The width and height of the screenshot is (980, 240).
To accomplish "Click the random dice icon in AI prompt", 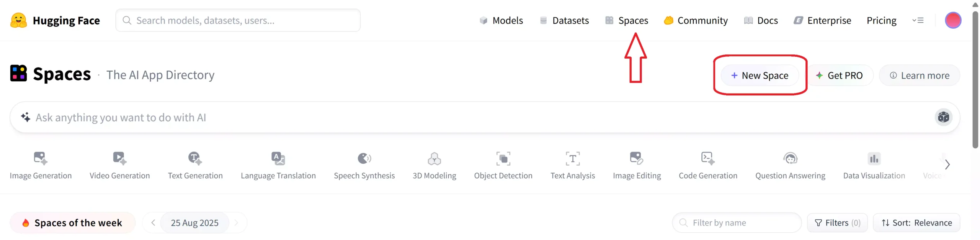I will (943, 117).
